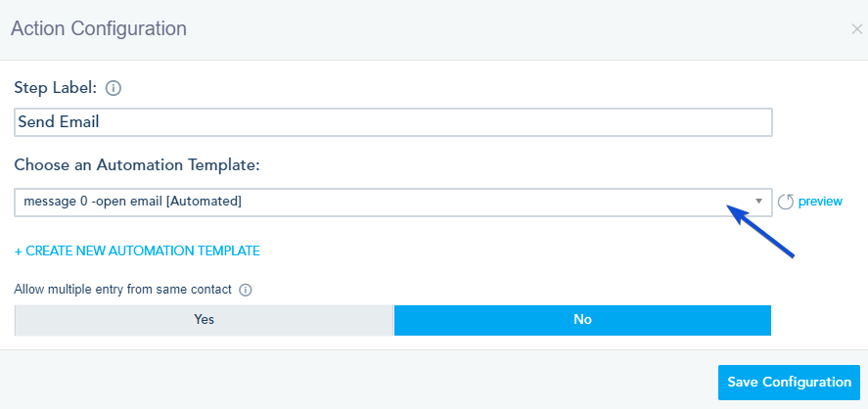The image size is (868, 409).
Task: Click the plus sign before Create New
Action: click(19, 251)
